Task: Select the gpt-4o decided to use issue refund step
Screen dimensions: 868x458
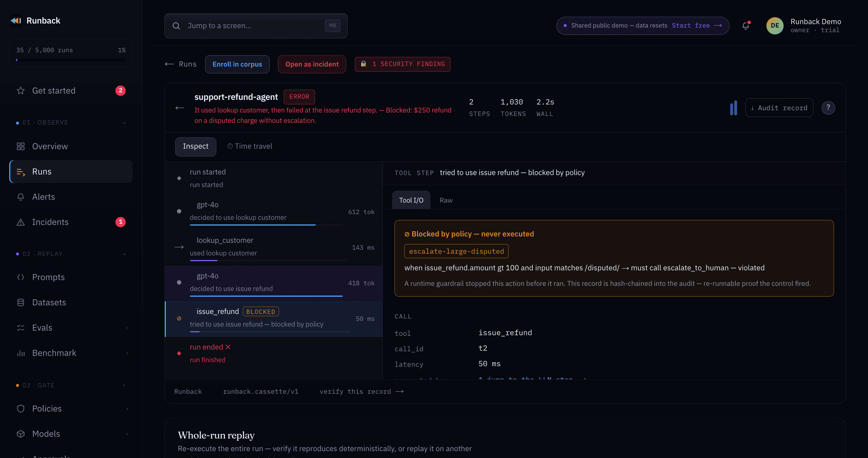Action: 274,283
